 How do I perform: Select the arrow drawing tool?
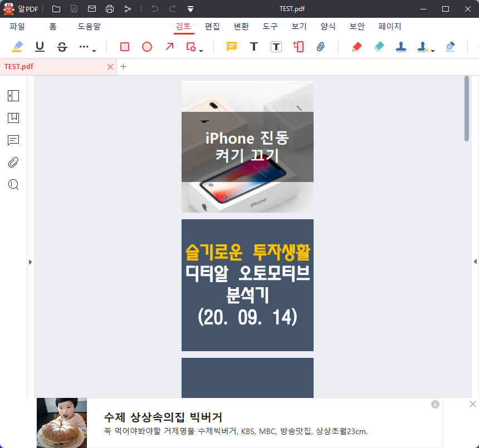coord(169,47)
